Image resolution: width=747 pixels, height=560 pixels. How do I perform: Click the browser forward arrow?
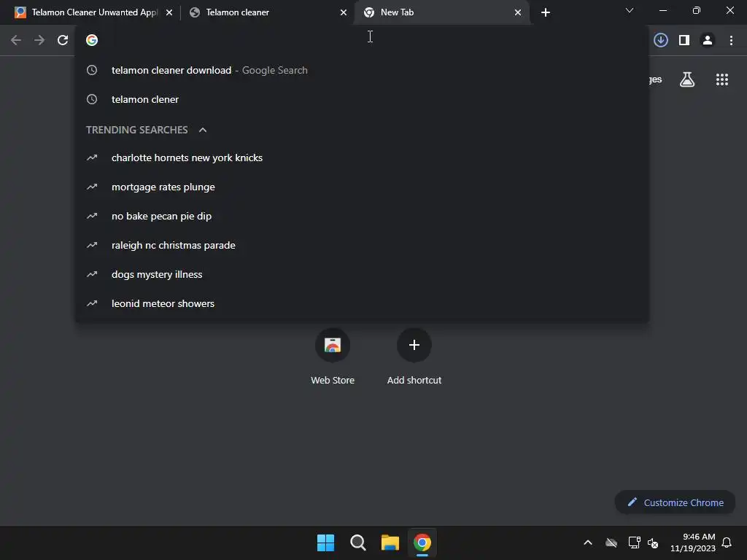click(39, 41)
